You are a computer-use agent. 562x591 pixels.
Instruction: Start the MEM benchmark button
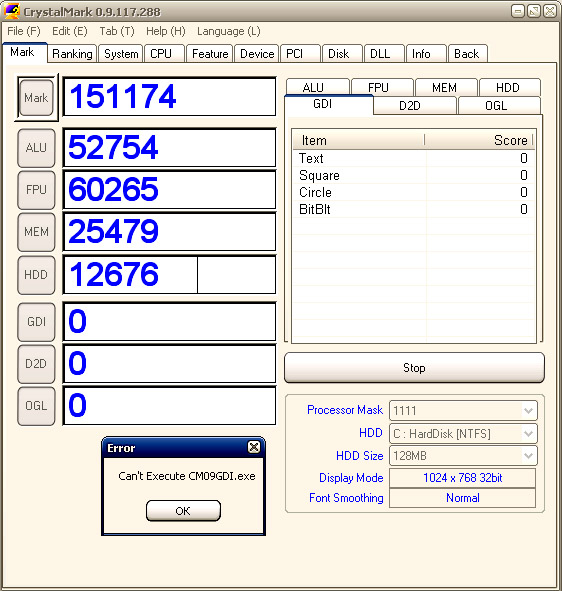[36, 232]
